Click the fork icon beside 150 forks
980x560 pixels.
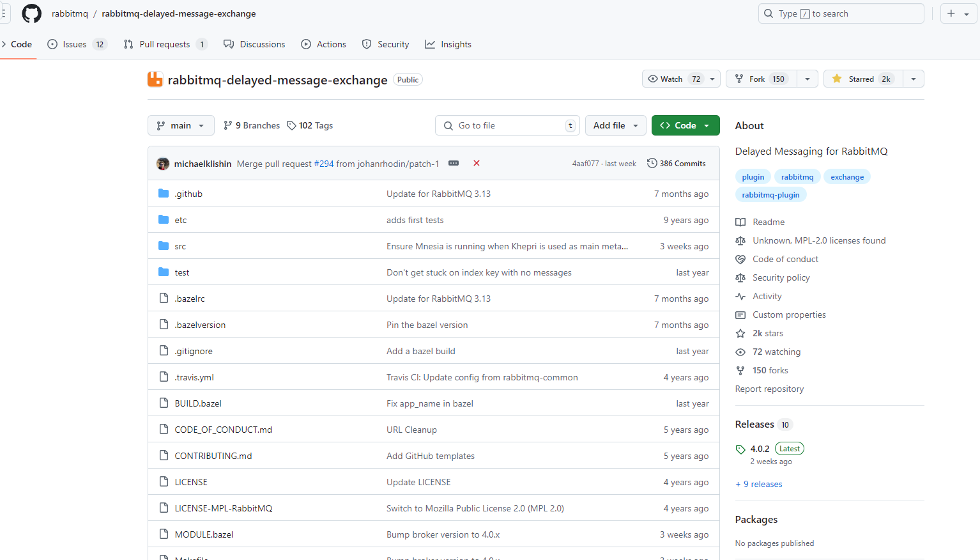[740, 370]
